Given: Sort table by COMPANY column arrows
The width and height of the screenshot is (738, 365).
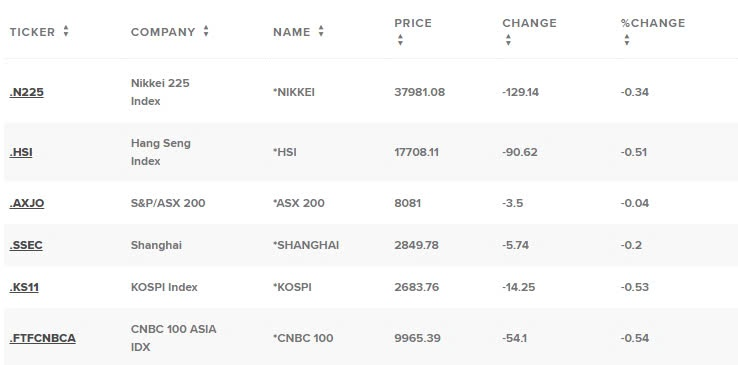Looking at the screenshot, I should (206, 32).
